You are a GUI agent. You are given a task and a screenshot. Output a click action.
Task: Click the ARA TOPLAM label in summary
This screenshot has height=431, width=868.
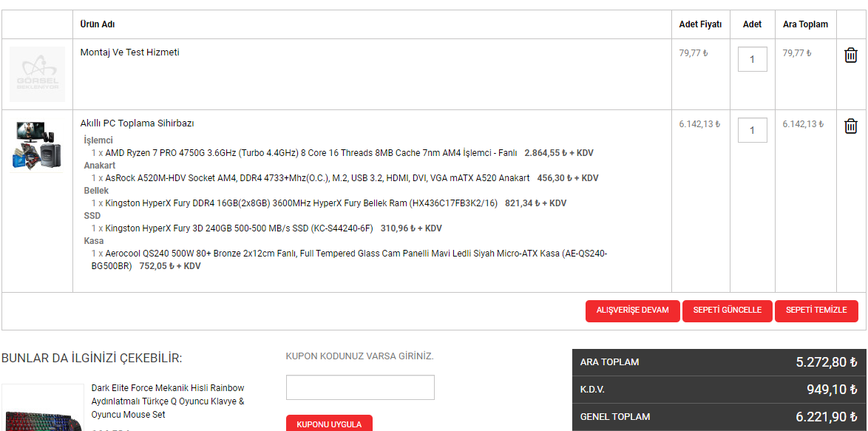pos(609,362)
